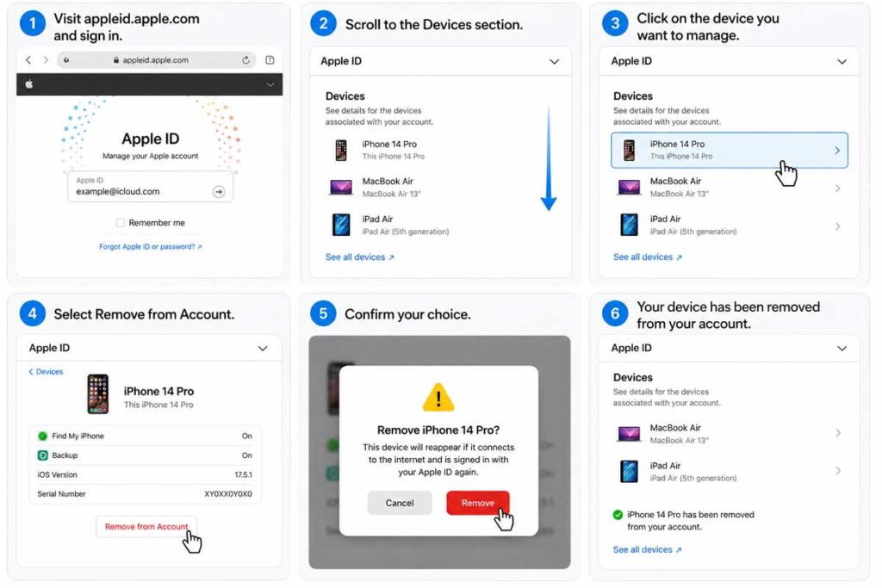Click the MacBook Air icon in step 6
The height and width of the screenshot is (588, 882).
pyautogui.click(x=629, y=433)
